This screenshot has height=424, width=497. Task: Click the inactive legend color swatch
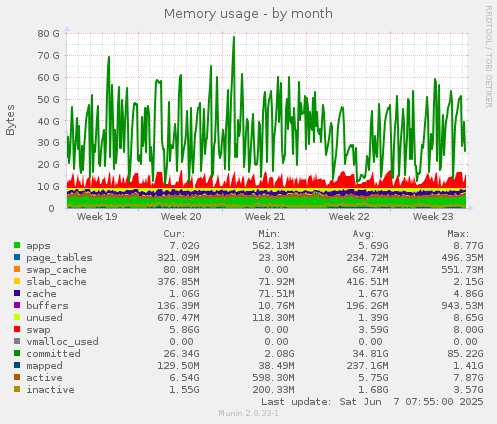(x=17, y=389)
